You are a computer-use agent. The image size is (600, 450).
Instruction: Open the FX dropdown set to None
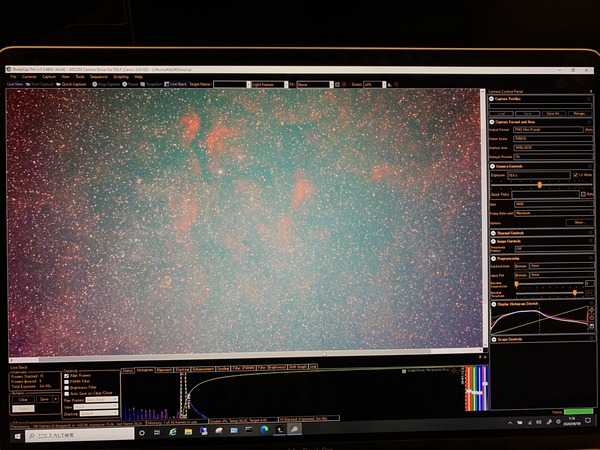tap(315, 85)
